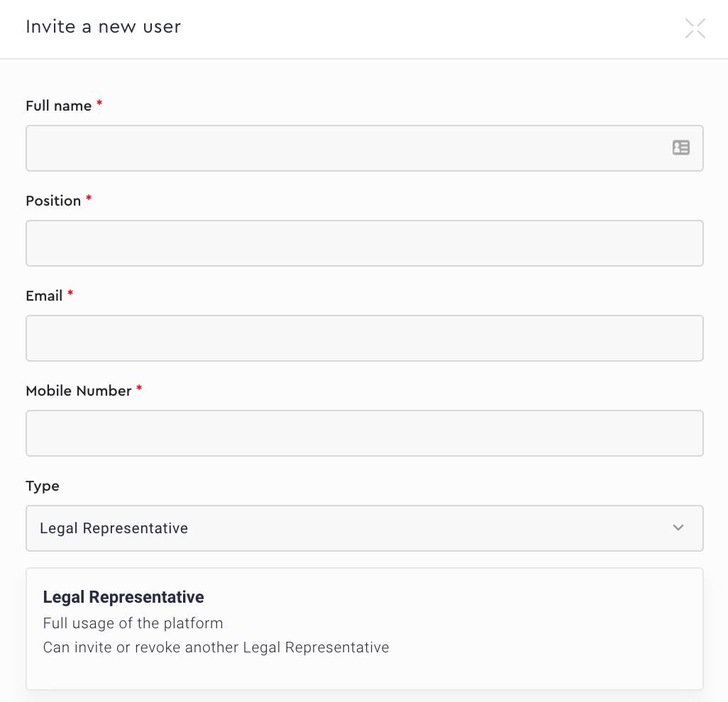Click the Mobile Number field label
Viewport: 728px width, 702px height.
click(78, 391)
